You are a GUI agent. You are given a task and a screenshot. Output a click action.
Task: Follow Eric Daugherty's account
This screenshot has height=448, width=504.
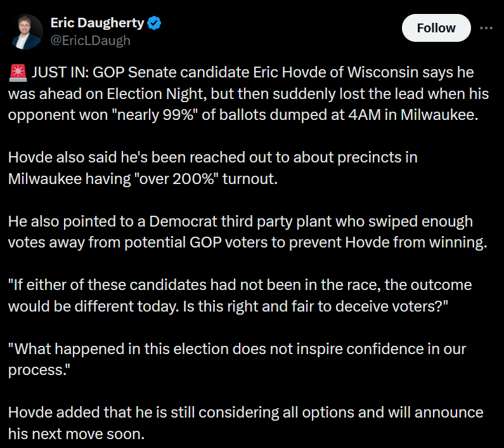(436, 28)
